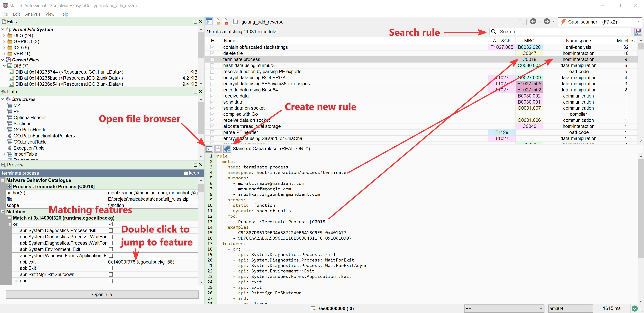644x313 pixels.
Task: Open the Edit menu
Action: point(16,14)
